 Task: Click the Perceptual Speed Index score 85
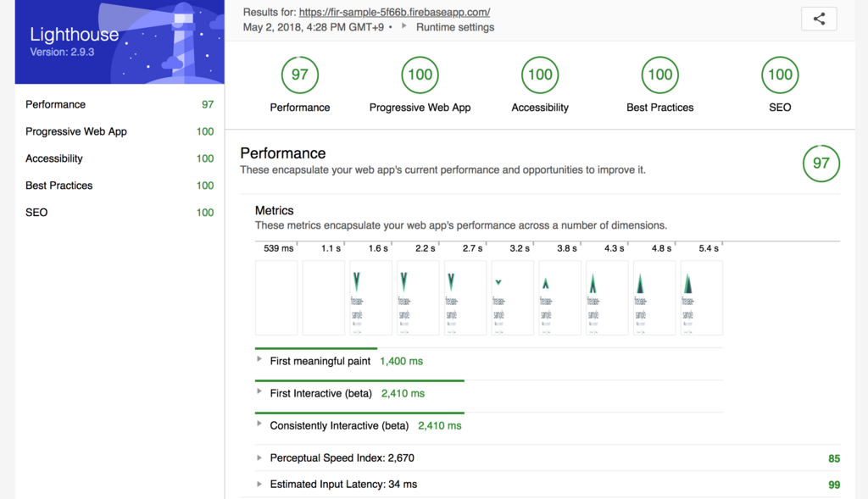834,458
